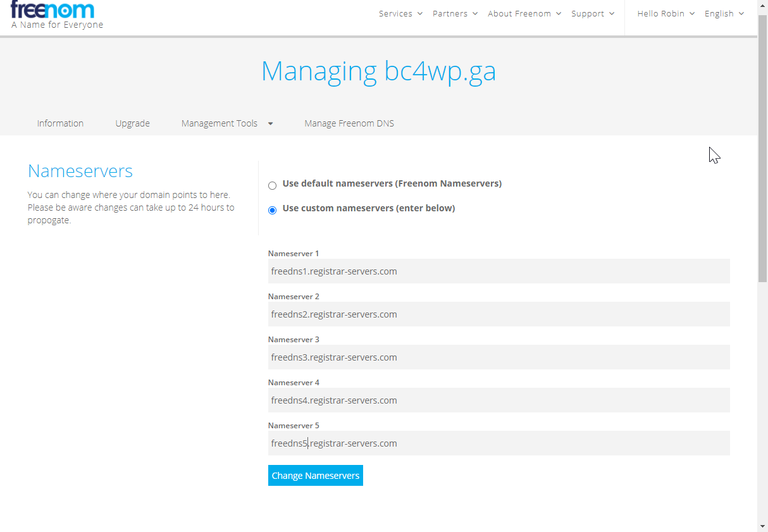Image resolution: width=768 pixels, height=532 pixels.
Task: Select Use default nameservers option
Action: coord(273,185)
